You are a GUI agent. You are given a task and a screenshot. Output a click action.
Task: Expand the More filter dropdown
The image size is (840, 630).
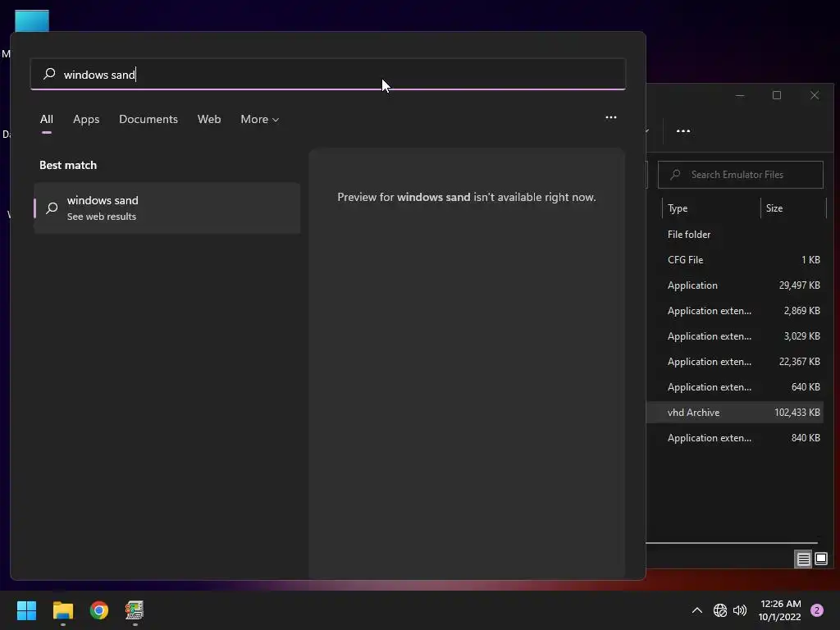point(260,119)
